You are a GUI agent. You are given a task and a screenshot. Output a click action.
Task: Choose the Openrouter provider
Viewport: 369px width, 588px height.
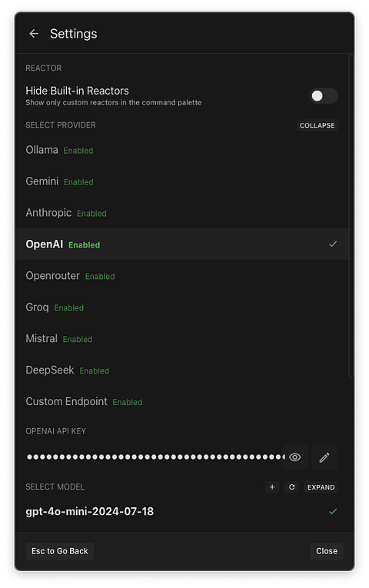[x=182, y=276]
